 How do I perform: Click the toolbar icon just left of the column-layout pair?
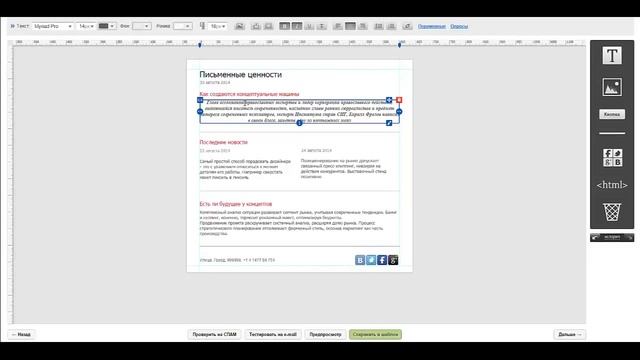point(268,26)
